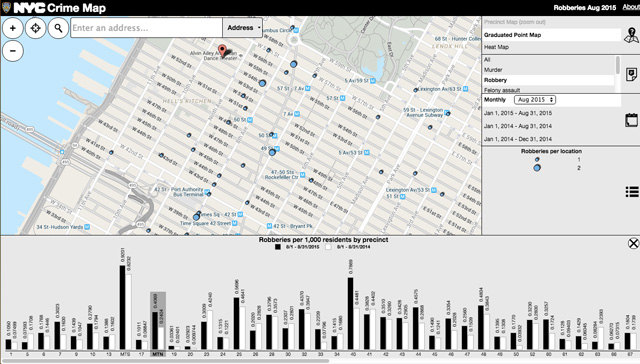Click in the Enter an address field
This screenshot has height=364, width=640.
point(147,28)
